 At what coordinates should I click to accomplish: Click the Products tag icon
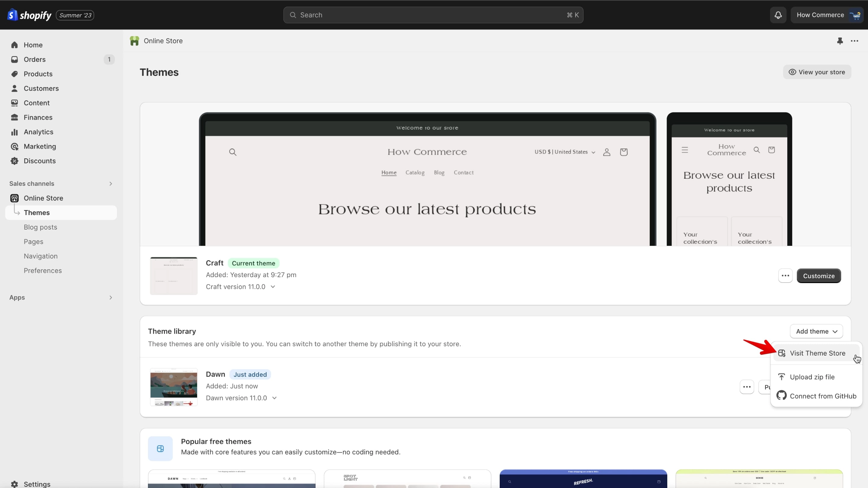coord(14,74)
